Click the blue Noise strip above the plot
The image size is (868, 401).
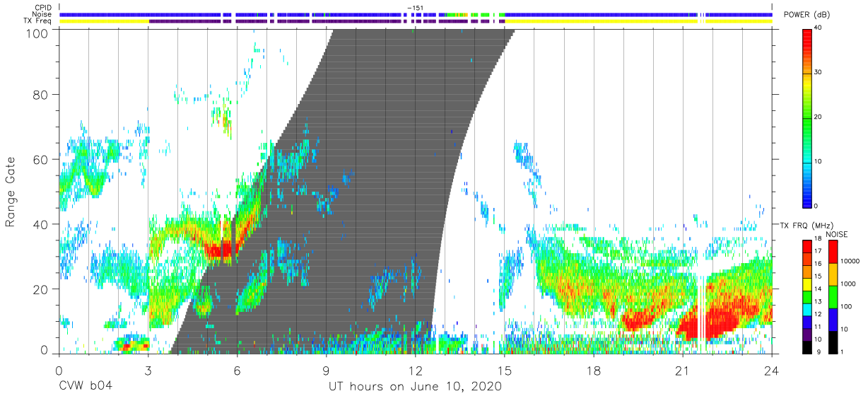point(415,14)
